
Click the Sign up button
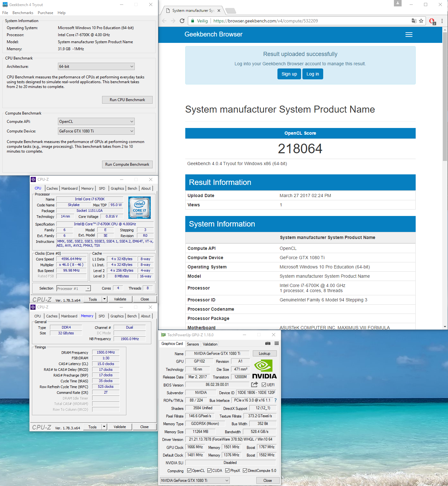[289, 74]
